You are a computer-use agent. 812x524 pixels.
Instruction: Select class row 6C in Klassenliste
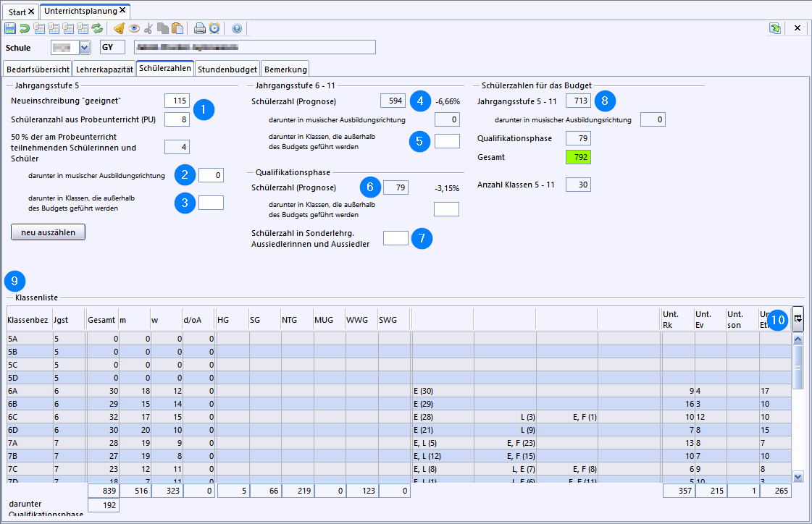pos(398,417)
